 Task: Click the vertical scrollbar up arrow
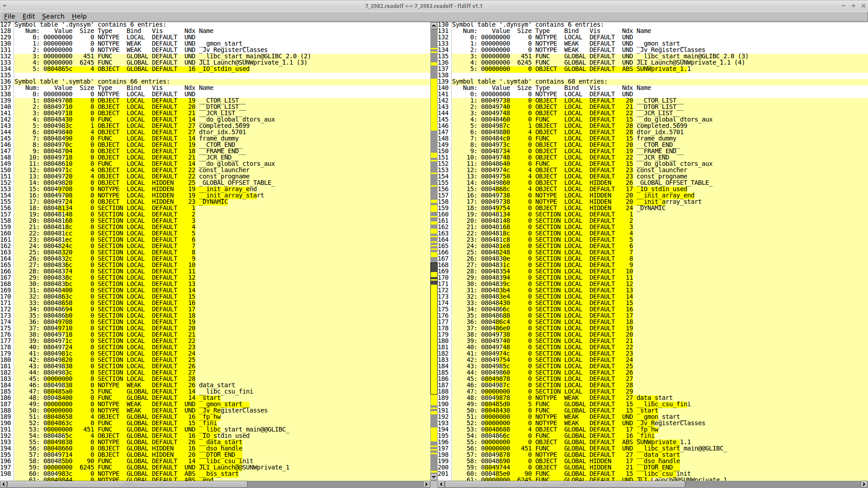434,25
